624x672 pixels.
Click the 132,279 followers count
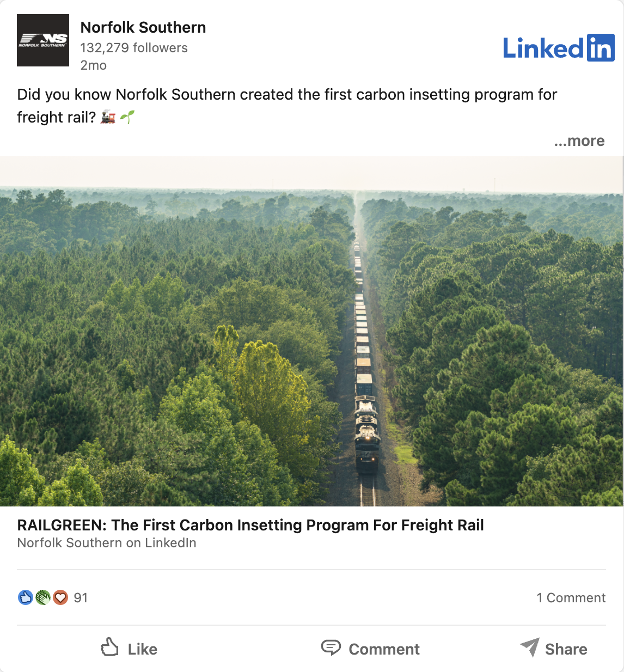click(134, 48)
